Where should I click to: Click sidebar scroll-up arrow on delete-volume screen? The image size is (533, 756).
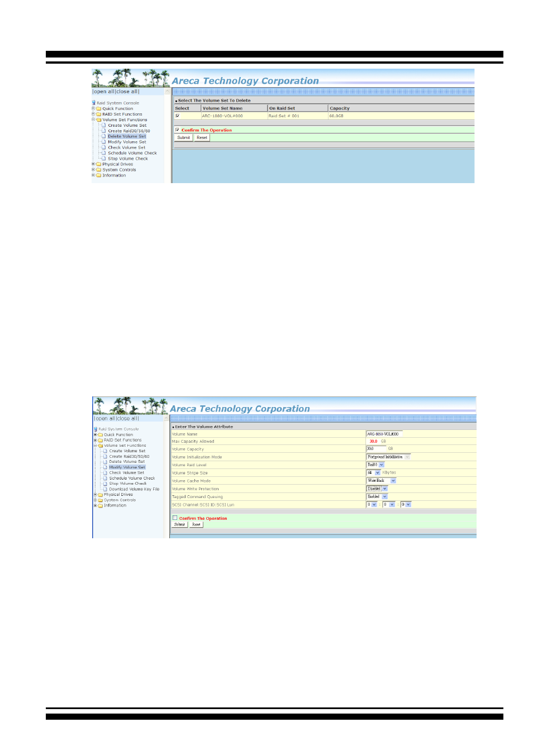pyautogui.click(x=166, y=92)
